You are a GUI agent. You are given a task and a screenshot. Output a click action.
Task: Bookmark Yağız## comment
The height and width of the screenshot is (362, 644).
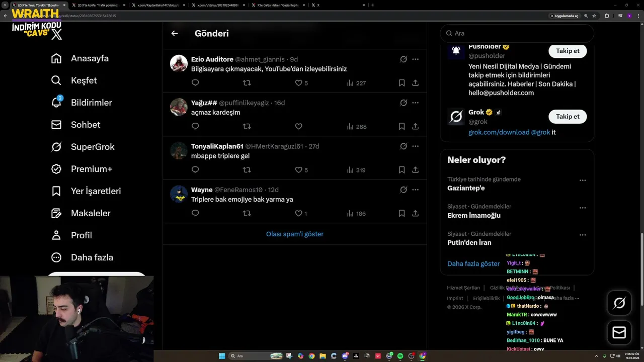tap(401, 127)
